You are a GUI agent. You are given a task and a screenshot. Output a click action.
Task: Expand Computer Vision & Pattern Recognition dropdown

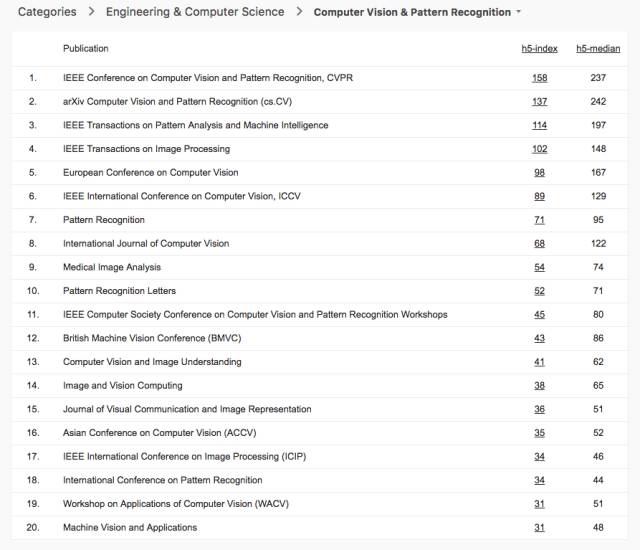[518, 12]
